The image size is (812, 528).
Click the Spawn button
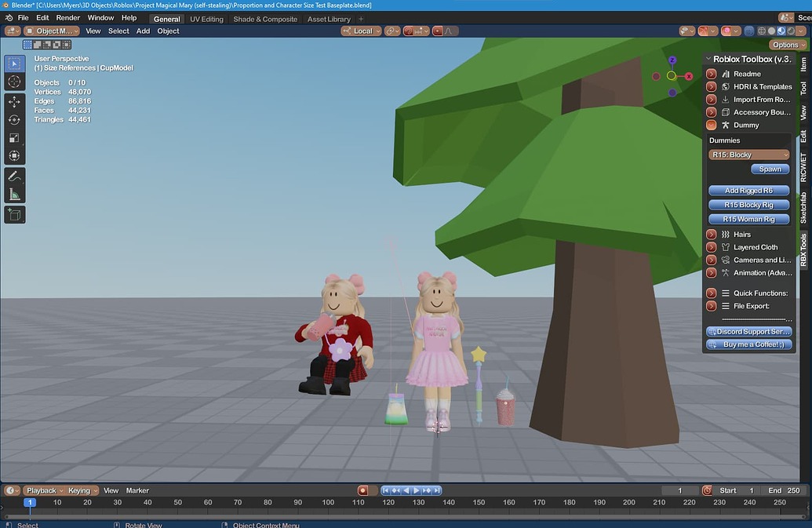point(770,169)
